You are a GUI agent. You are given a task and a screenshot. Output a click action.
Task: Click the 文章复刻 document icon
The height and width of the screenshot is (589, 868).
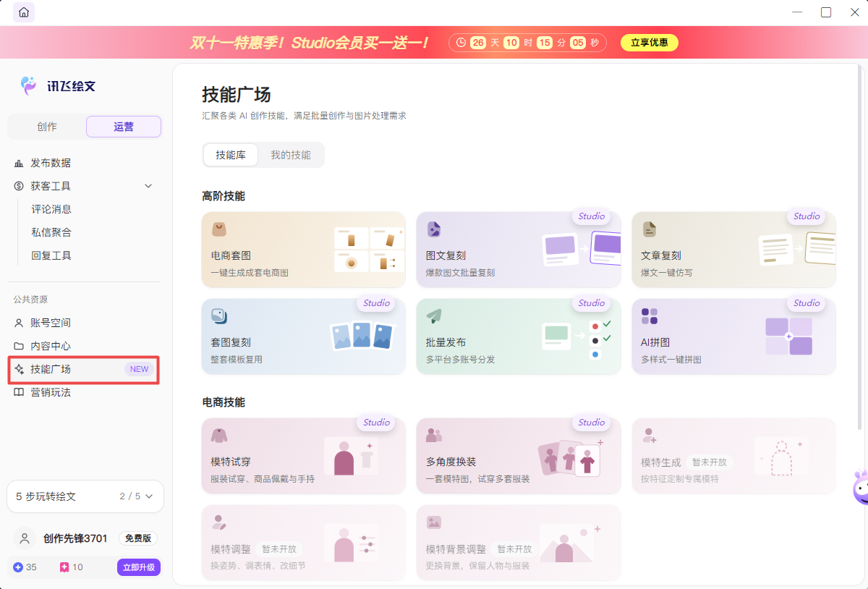[x=649, y=229]
